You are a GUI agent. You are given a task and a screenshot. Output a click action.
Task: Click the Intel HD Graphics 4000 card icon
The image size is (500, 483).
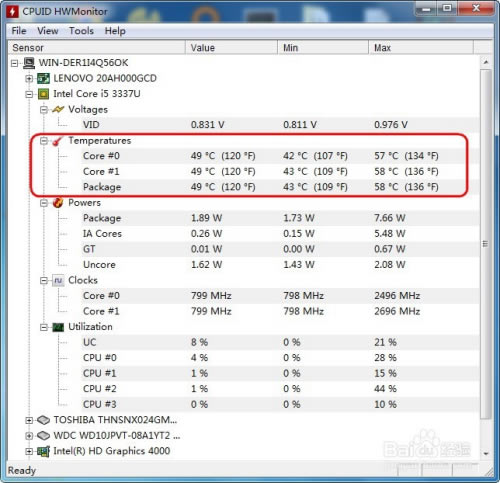coord(43,451)
